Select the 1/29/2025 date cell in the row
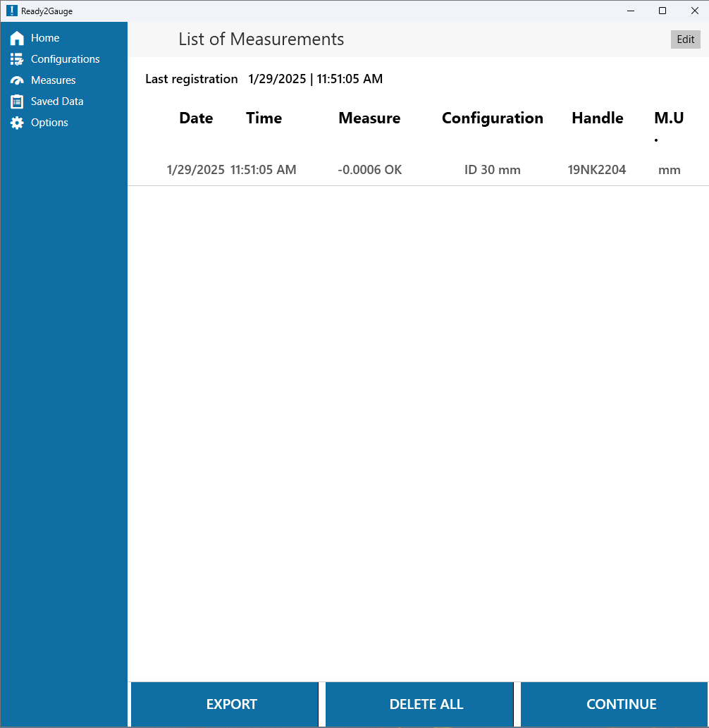The image size is (709, 728). coord(195,170)
